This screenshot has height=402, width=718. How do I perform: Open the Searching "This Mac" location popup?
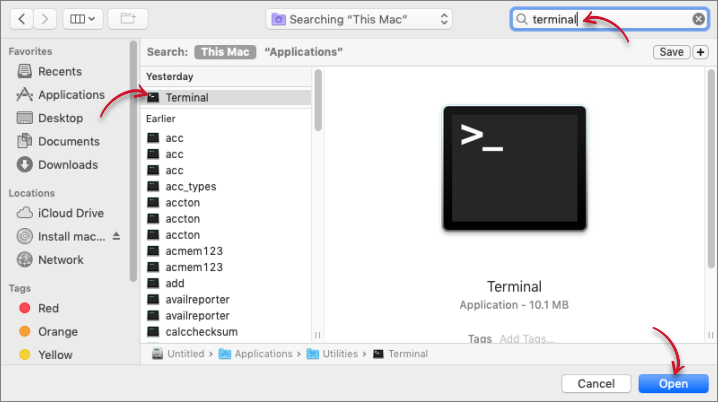tap(359, 19)
